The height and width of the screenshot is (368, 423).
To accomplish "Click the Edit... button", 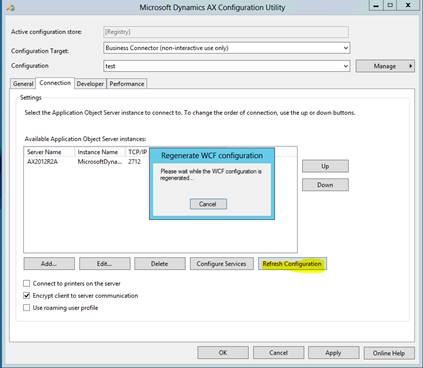I will (x=104, y=264).
